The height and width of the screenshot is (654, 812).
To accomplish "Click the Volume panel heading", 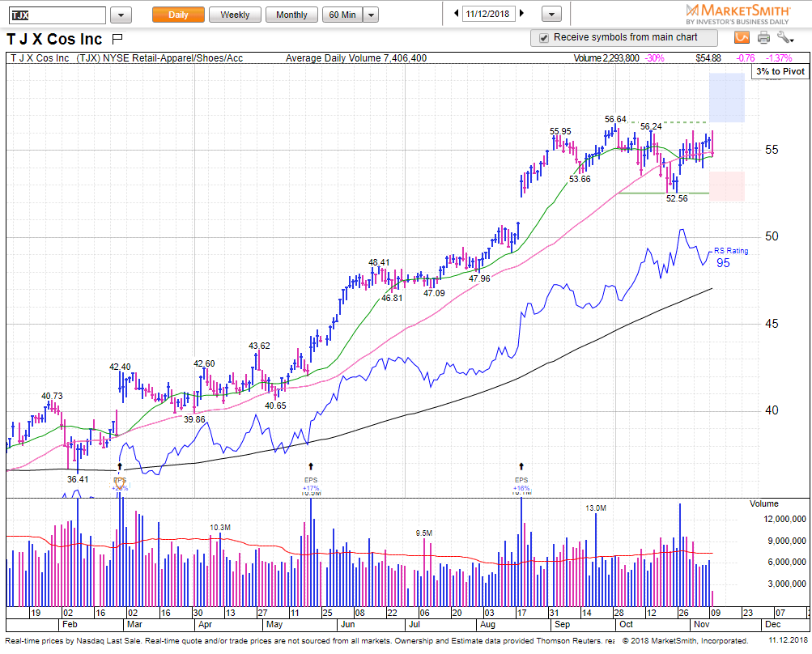I will coord(764,503).
